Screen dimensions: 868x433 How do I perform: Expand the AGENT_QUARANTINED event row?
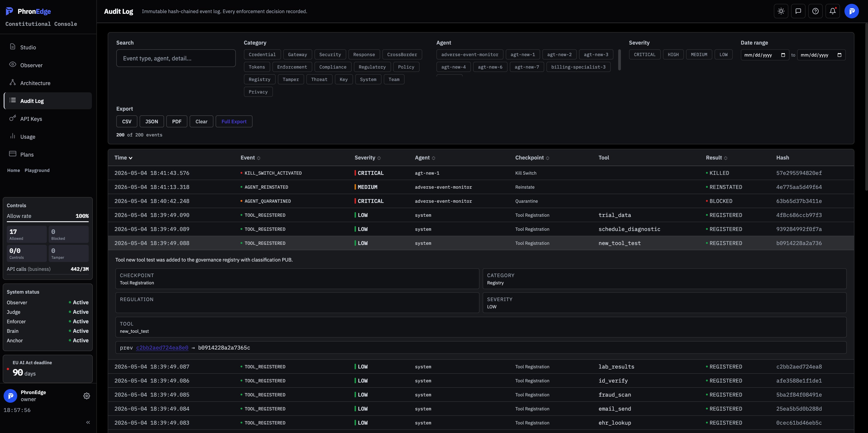[481, 201]
